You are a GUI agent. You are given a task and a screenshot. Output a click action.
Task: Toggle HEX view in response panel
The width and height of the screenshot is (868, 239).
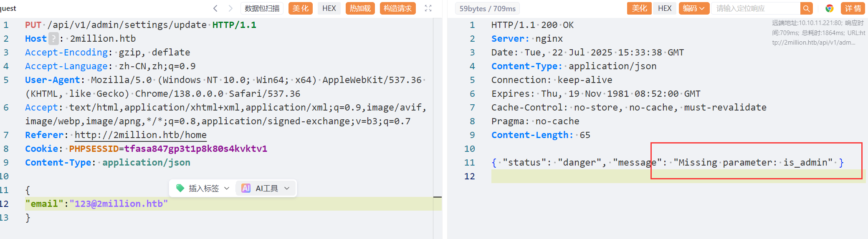[665, 8]
